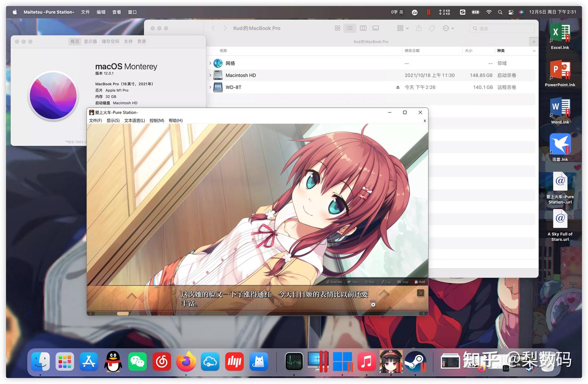This screenshot has height=384, width=588.
Task: Open the 文本语言(L) menu in the game window
Action: [134, 120]
